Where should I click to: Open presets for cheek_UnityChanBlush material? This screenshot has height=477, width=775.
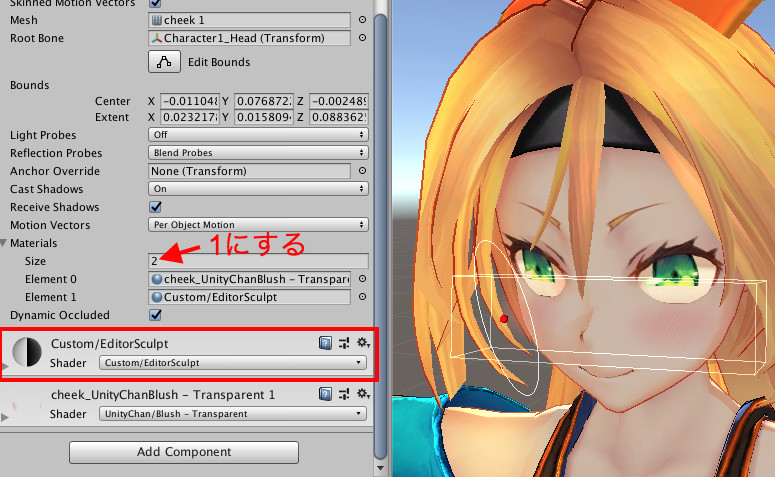[344, 394]
